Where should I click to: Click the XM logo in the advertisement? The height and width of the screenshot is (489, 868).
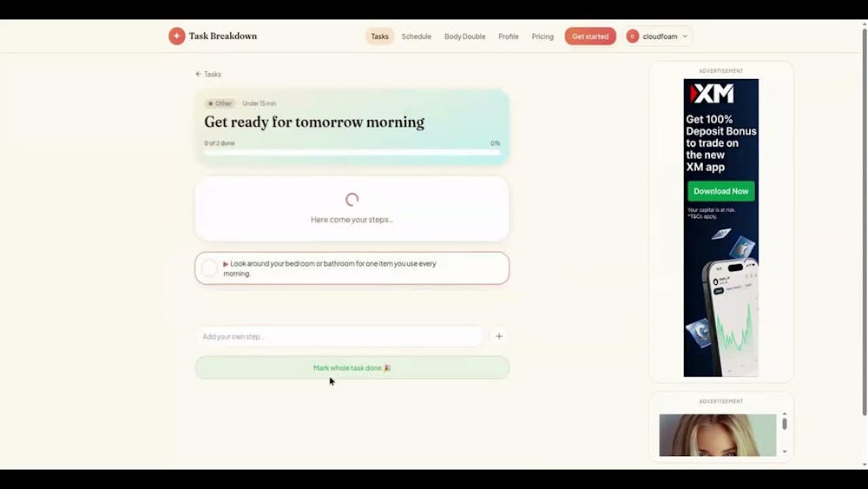pyautogui.click(x=712, y=94)
